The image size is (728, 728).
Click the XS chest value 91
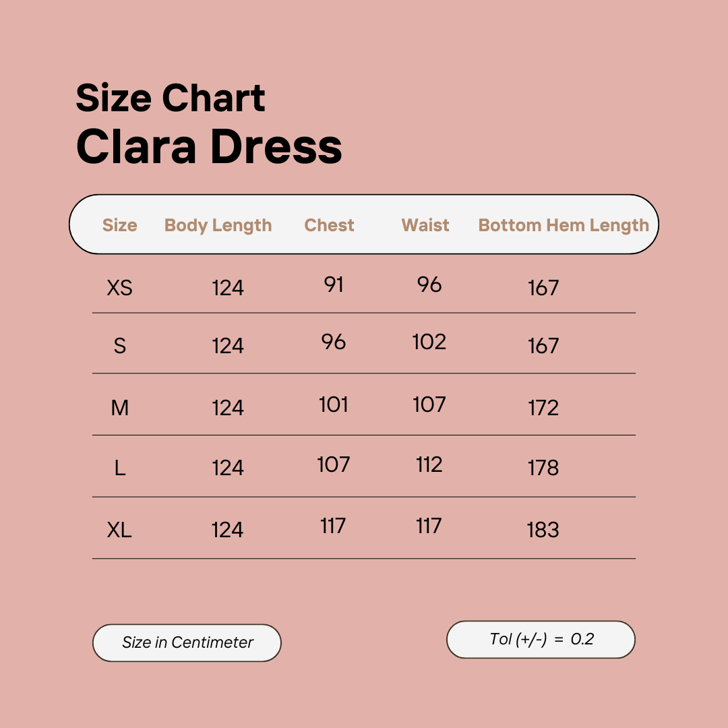tap(334, 284)
